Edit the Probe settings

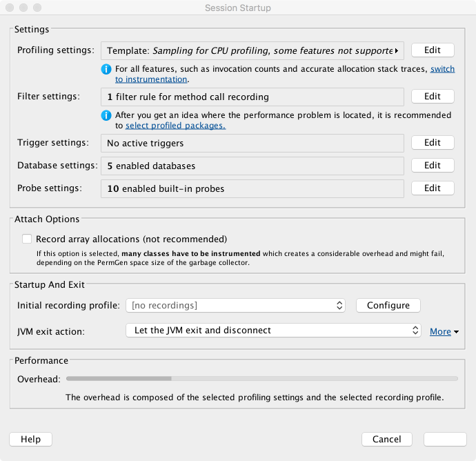(x=433, y=188)
